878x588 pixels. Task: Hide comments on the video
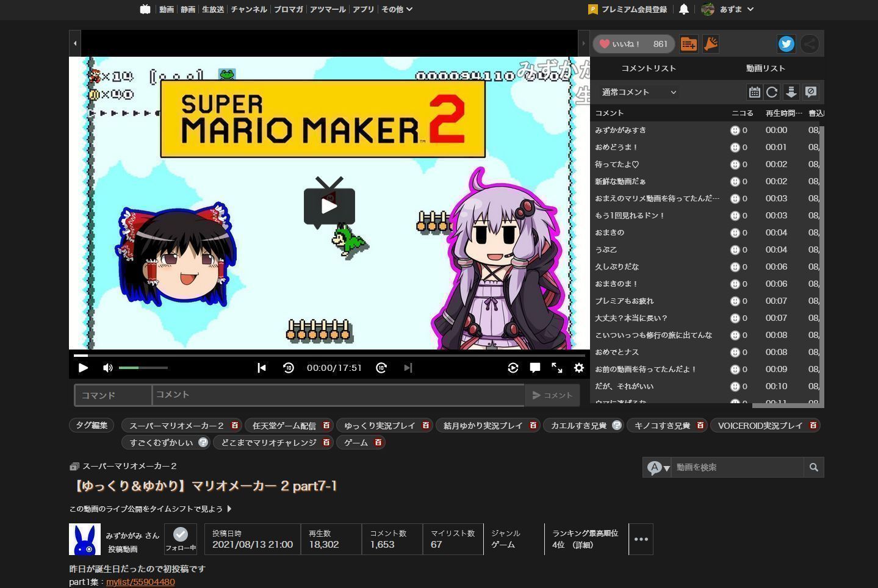[x=535, y=368]
